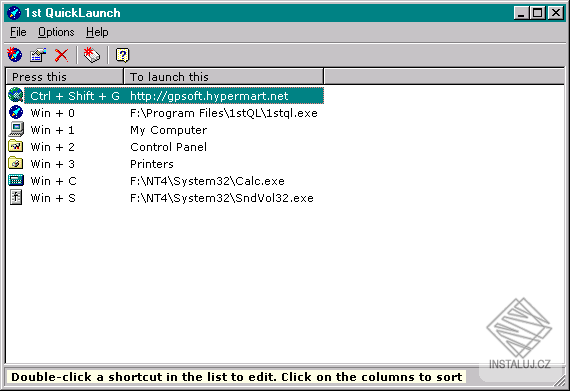Click the http://gpsoft.hypermart.net target
This screenshot has width=570, height=391.
[x=209, y=96]
